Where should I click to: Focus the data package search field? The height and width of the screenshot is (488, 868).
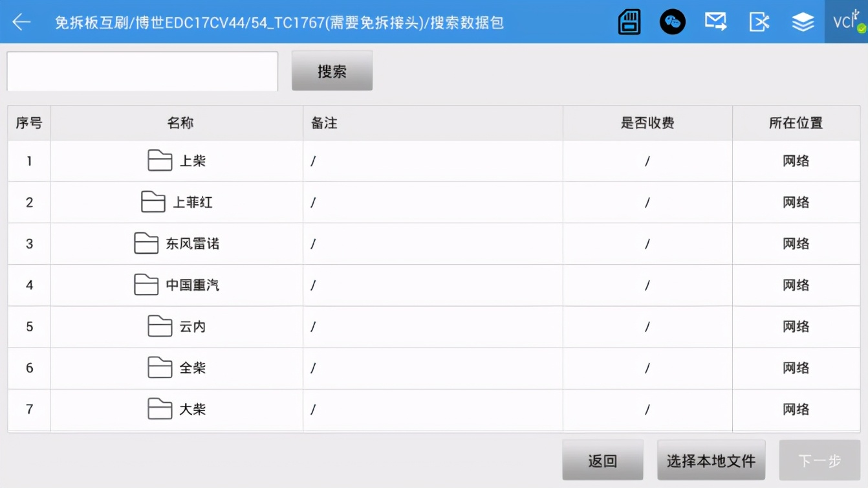[142, 71]
